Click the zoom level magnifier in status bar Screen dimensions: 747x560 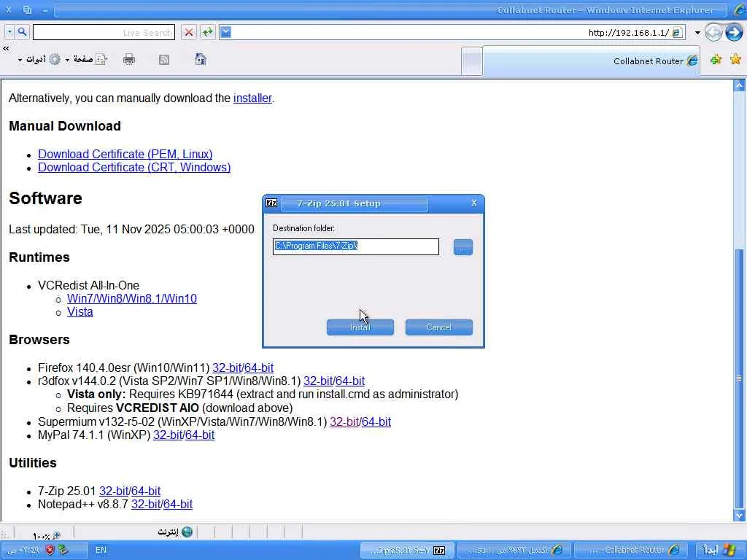coord(56,535)
